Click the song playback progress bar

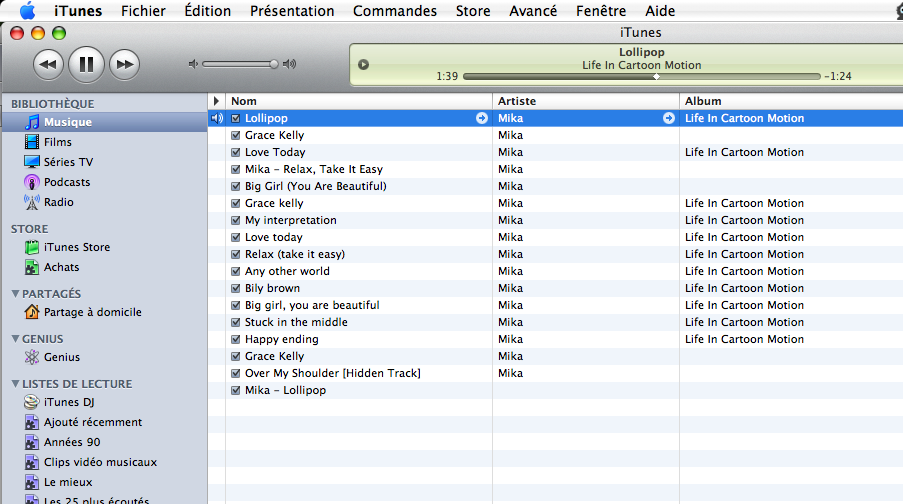(x=642, y=76)
